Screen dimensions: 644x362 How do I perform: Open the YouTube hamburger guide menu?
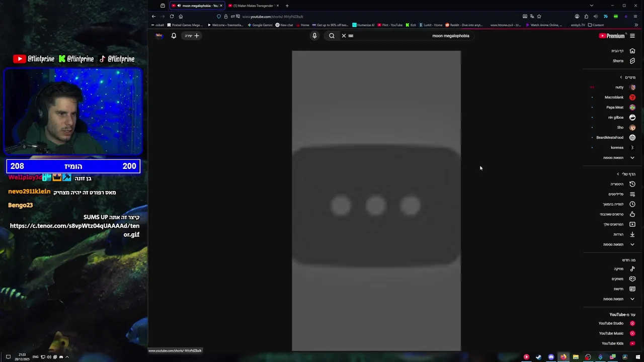click(632, 36)
